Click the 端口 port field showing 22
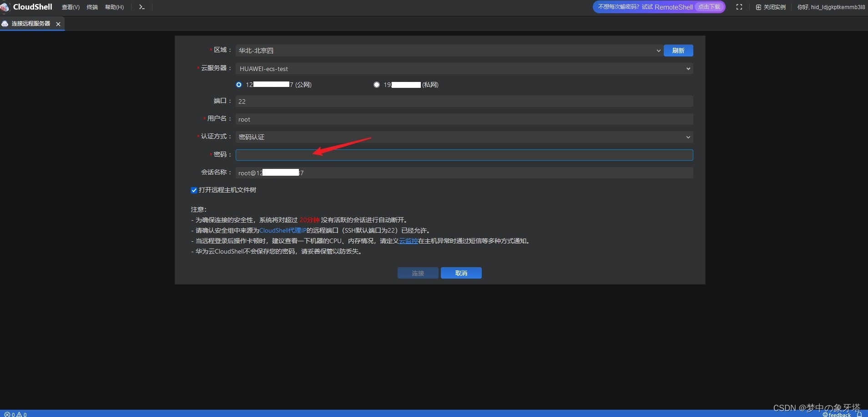 point(464,101)
